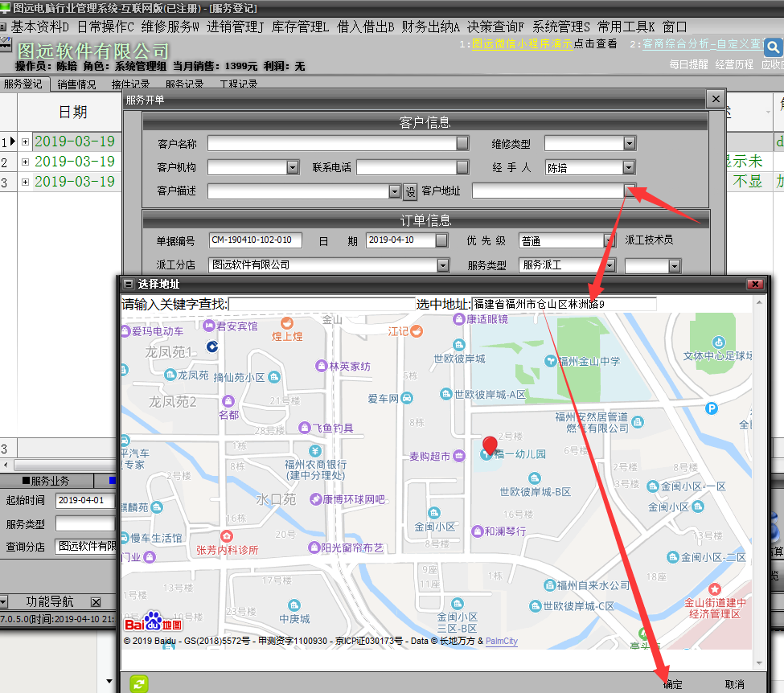Select the 林英家纺 shop marker on map

[x=322, y=366]
